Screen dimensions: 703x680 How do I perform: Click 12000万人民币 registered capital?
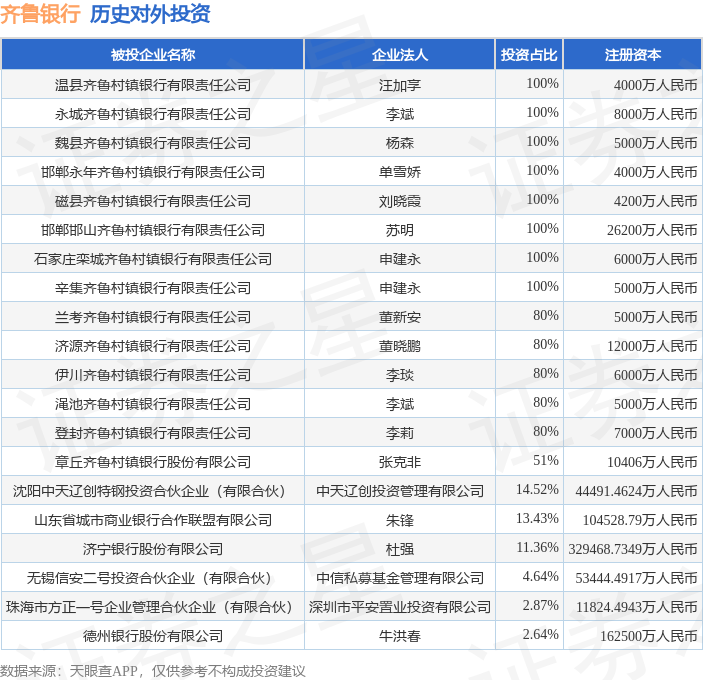coord(652,346)
